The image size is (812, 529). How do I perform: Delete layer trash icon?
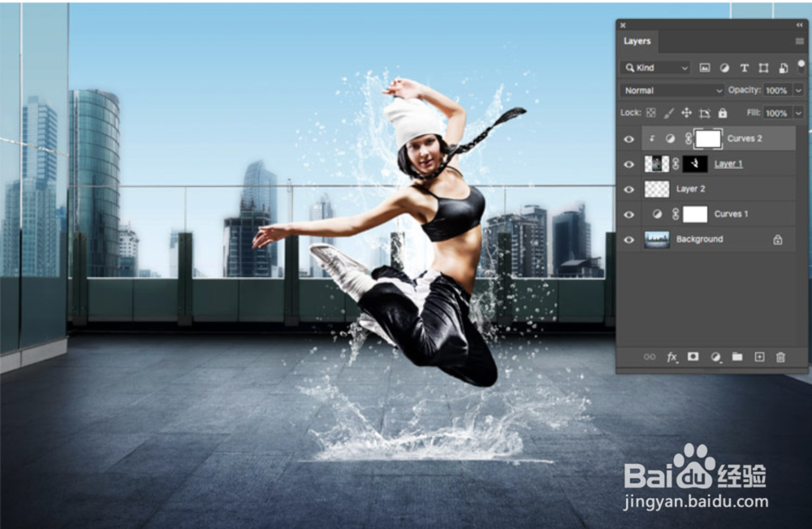pyautogui.click(x=781, y=357)
